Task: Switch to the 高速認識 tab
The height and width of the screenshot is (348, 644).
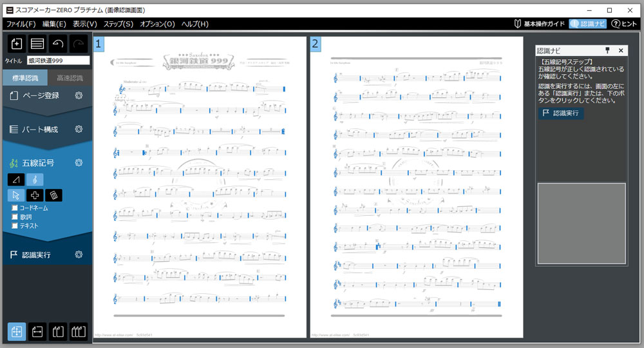Action: click(x=70, y=77)
